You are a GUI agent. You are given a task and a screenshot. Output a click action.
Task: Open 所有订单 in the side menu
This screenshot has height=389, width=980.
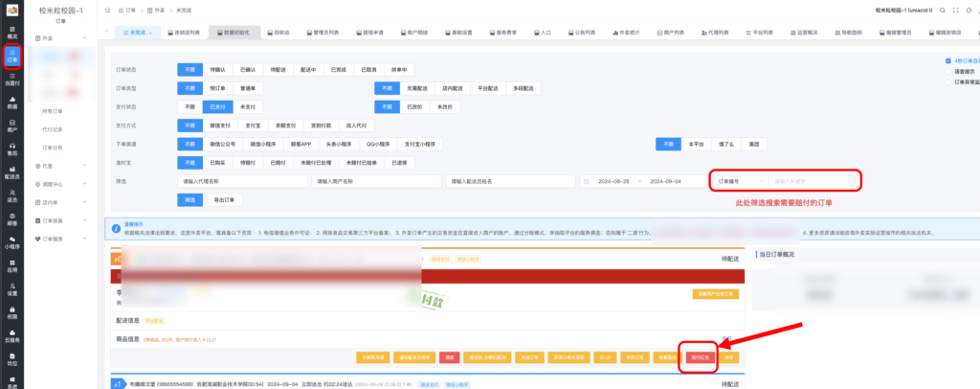pyautogui.click(x=53, y=111)
